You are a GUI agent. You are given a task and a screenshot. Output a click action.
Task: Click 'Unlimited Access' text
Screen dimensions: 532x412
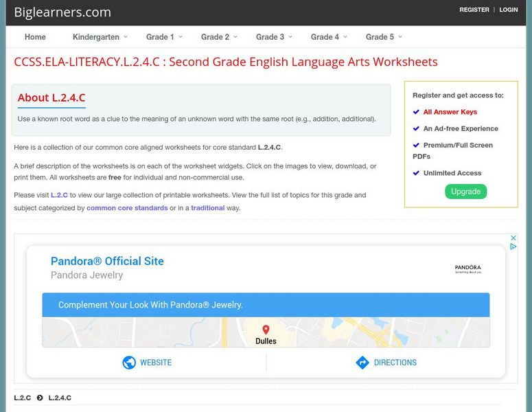coord(452,173)
